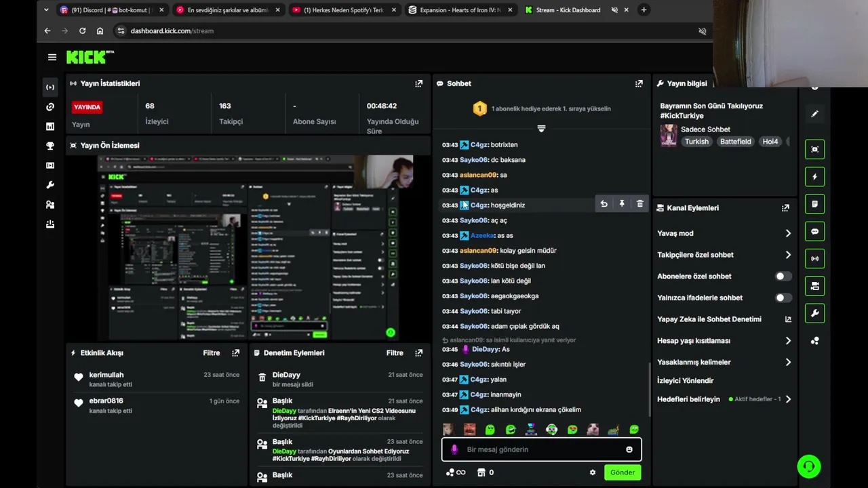Open the browser tab list dropdown
Viewport: 868px width, 488px height.
[46, 10]
